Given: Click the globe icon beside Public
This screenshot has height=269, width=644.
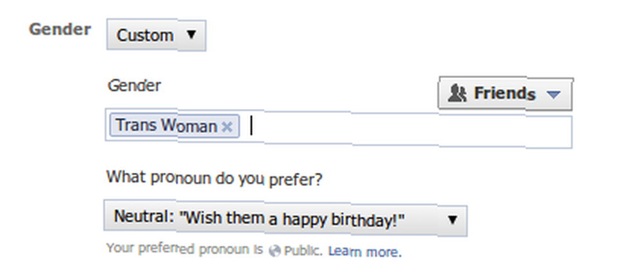Looking at the screenshot, I should [x=274, y=251].
